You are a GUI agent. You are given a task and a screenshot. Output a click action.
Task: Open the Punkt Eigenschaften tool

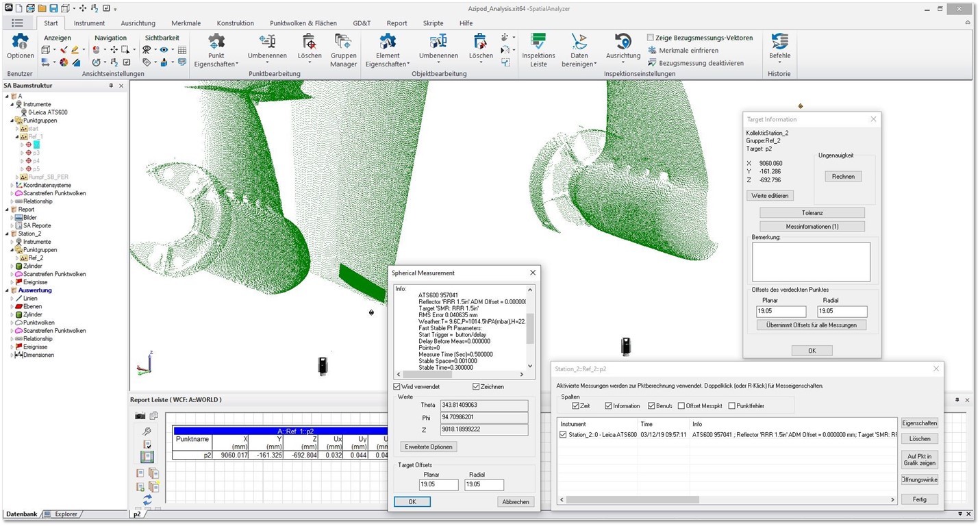216,42
